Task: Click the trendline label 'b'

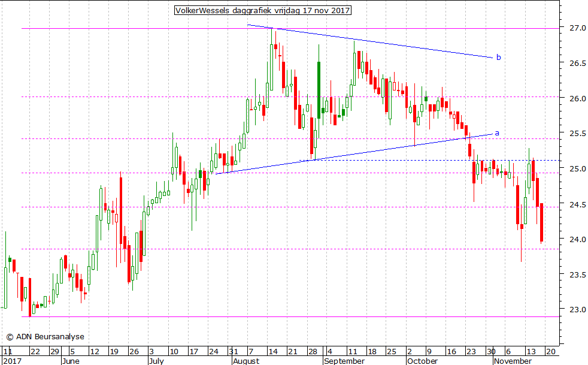Action: (x=498, y=58)
